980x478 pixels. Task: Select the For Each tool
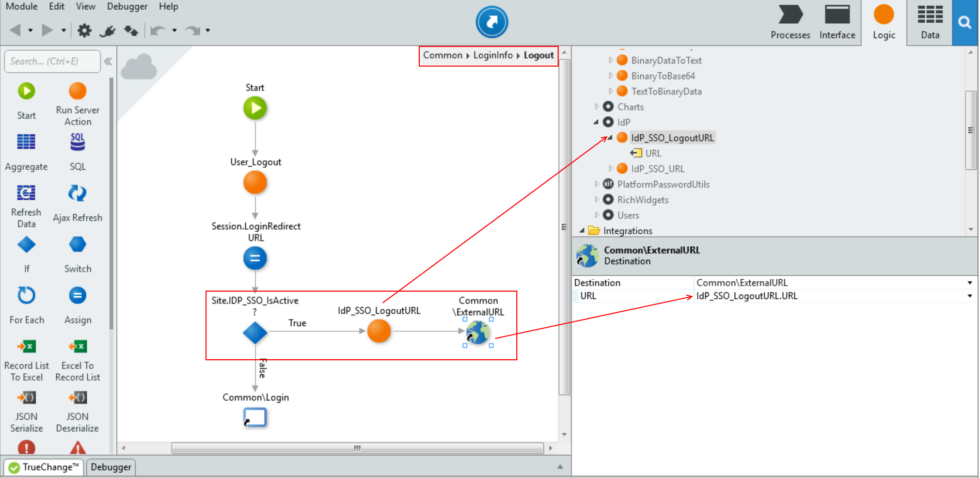click(26, 296)
